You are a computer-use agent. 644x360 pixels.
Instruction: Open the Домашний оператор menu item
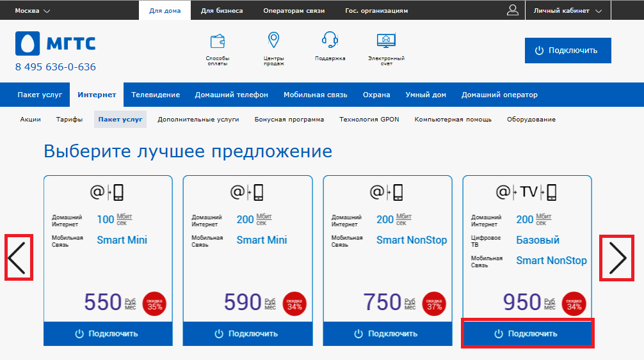499,95
